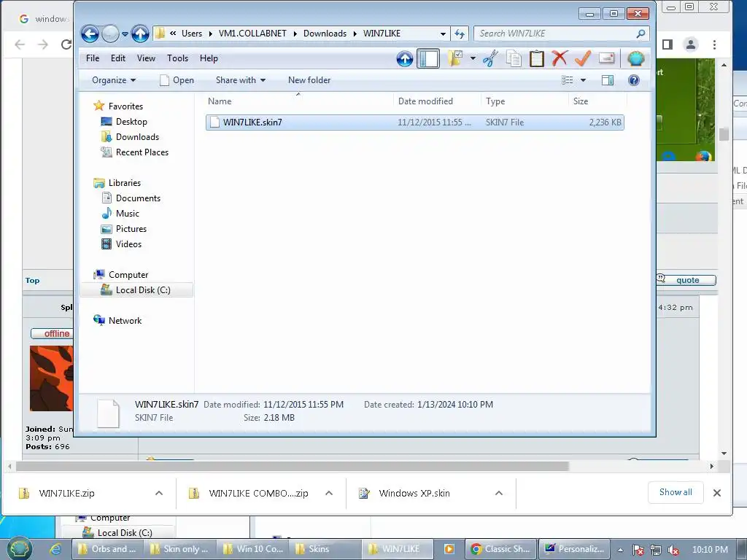Select the WIN7LIKE.skin7 file
747x560 pixels.
pos(414,122)
